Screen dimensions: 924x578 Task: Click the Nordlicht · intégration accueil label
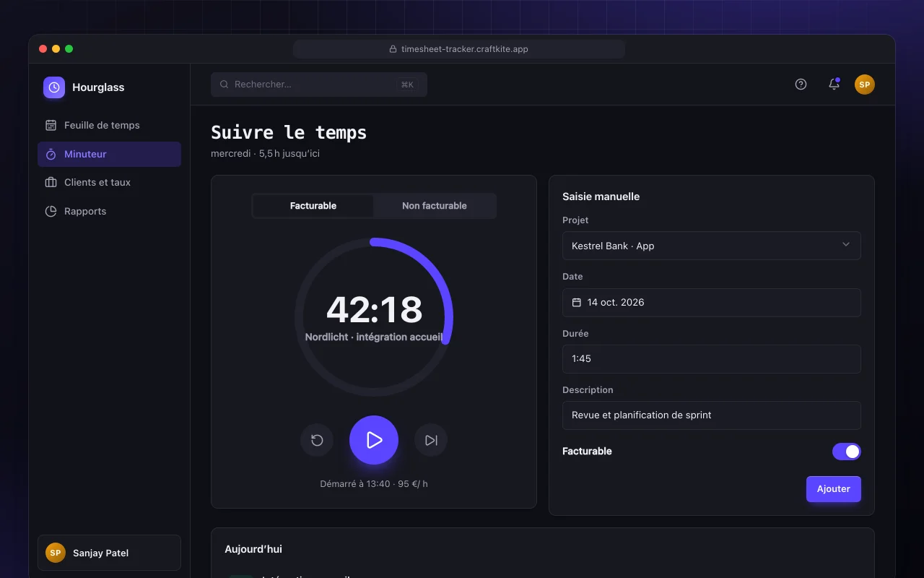coord(374,337)
